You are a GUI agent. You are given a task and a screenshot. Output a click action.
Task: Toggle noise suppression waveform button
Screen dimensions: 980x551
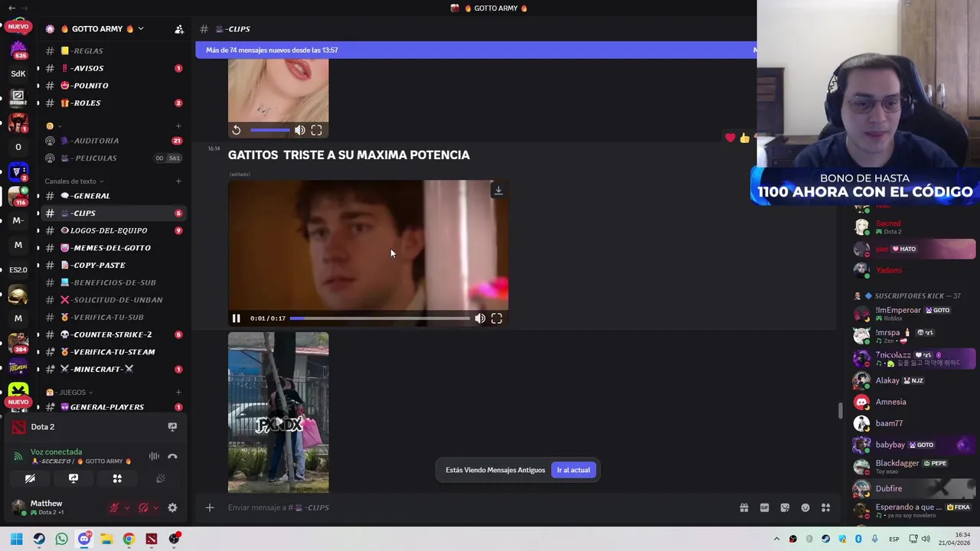154,456
